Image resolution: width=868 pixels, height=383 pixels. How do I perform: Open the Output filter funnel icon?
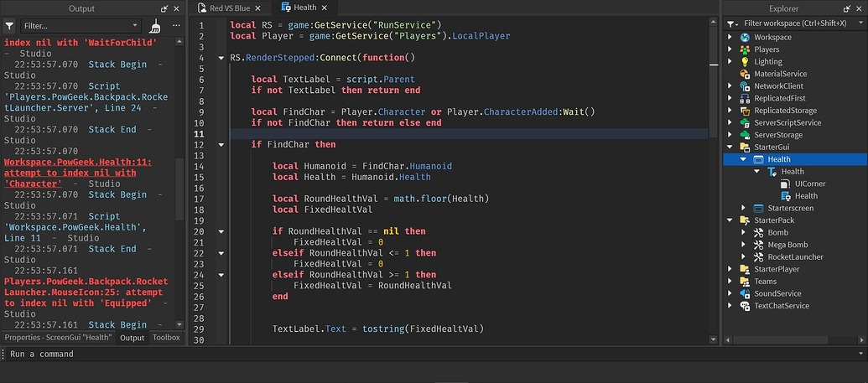coord(9,25)
